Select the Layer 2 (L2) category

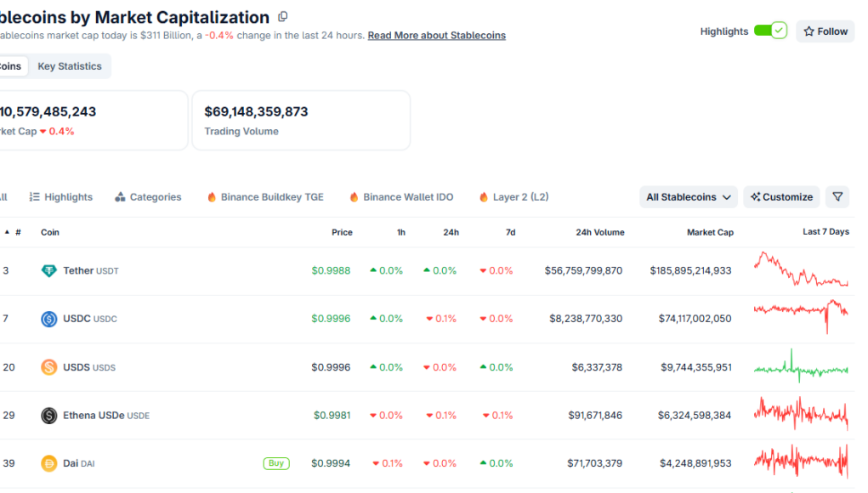513,197
